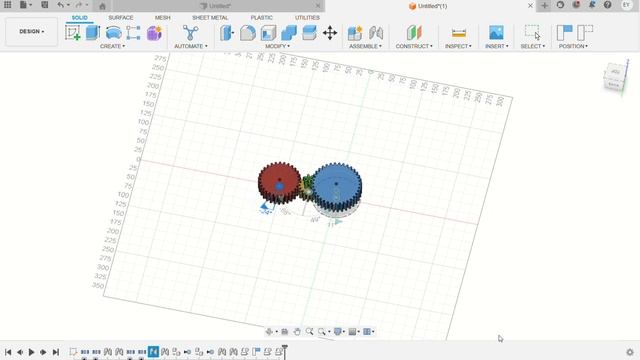Step timeline back one feature
The image size is (640, 360).
coord(20,352)
